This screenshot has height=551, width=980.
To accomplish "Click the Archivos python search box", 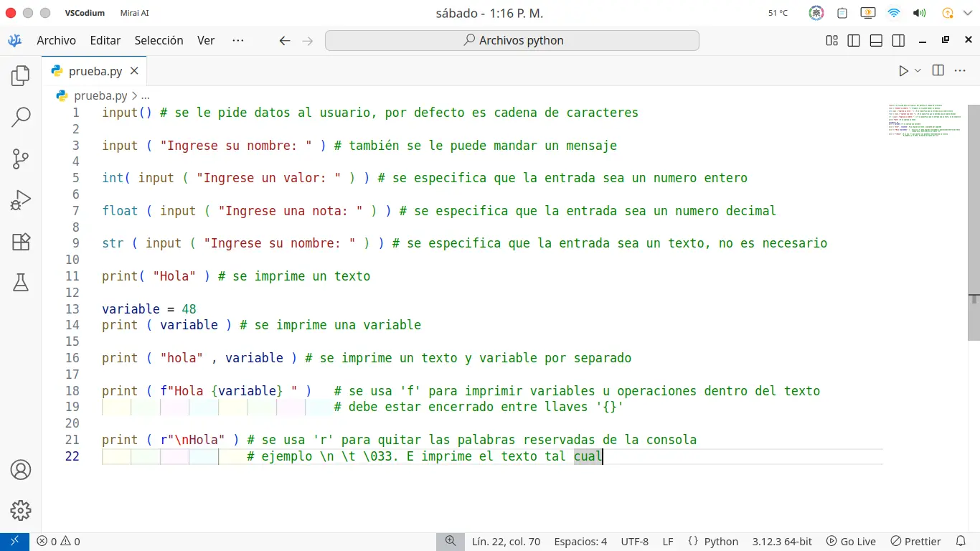I will [512, 41].
